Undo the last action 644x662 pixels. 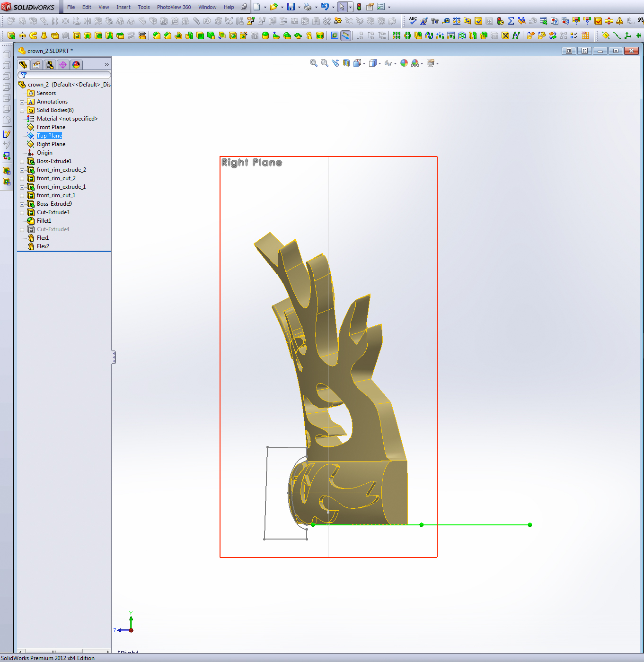(x=325, y=7)
